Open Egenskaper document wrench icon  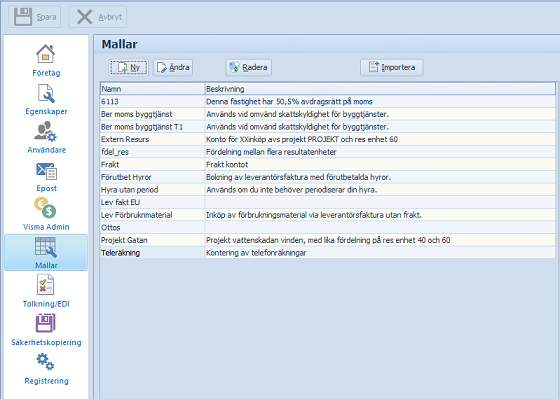(x=46, y=94)
